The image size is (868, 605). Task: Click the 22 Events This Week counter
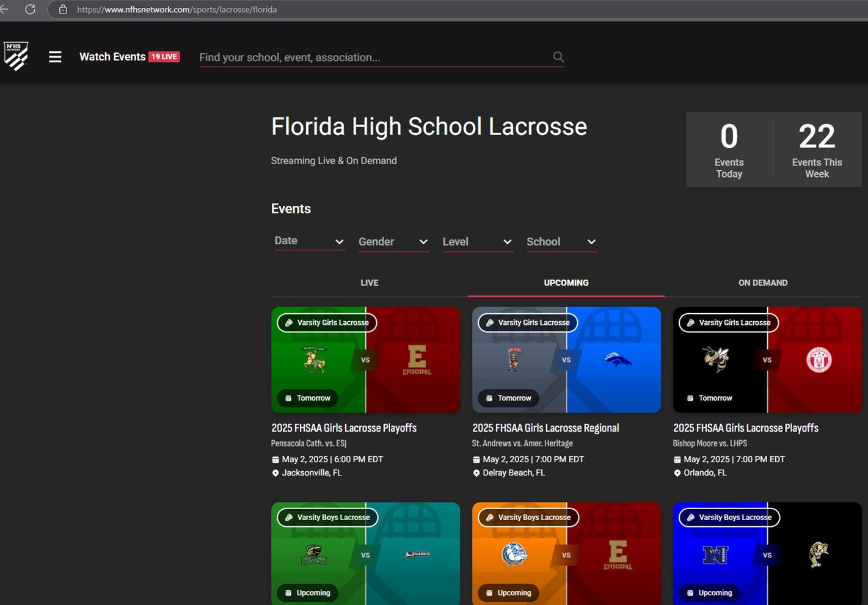[x=817, y=150]
